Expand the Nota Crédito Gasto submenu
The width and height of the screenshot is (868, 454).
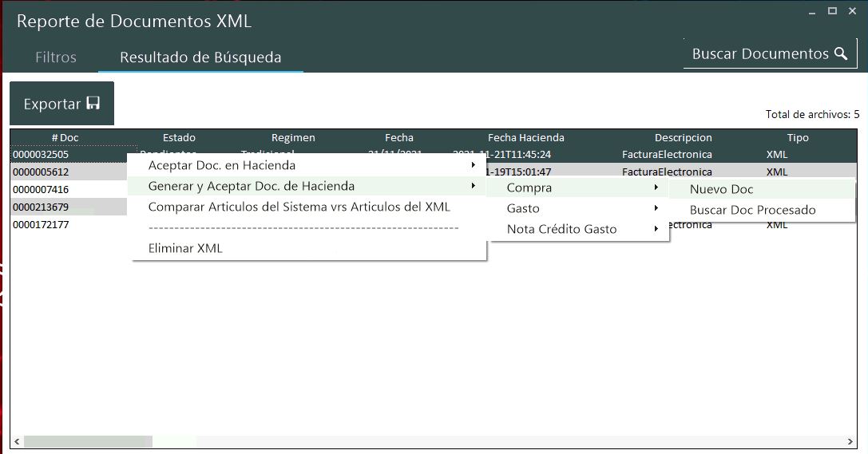561,229
